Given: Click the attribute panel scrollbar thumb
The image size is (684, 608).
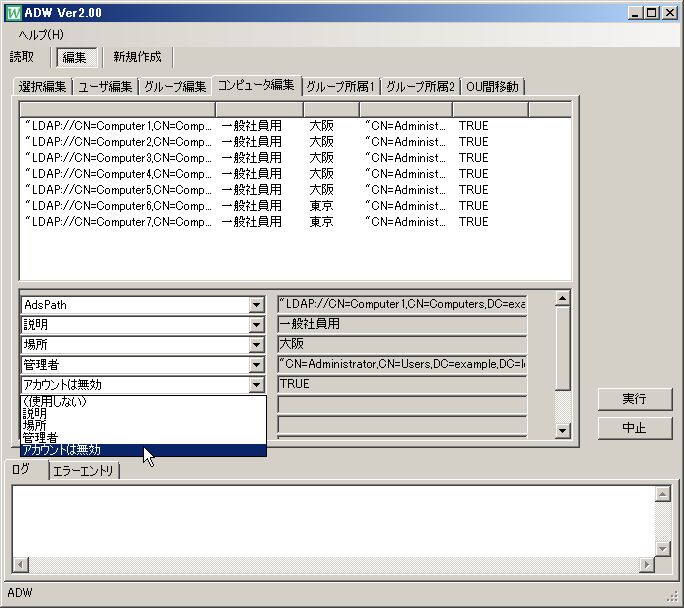Looking at the screenshot, I should click(x=563, y=348).
